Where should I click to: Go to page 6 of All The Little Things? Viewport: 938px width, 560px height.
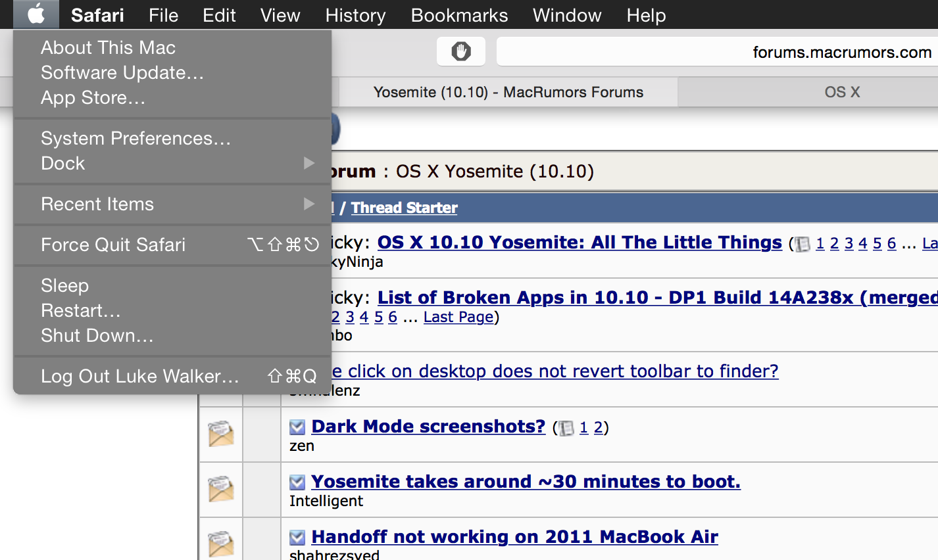[891, 244]
